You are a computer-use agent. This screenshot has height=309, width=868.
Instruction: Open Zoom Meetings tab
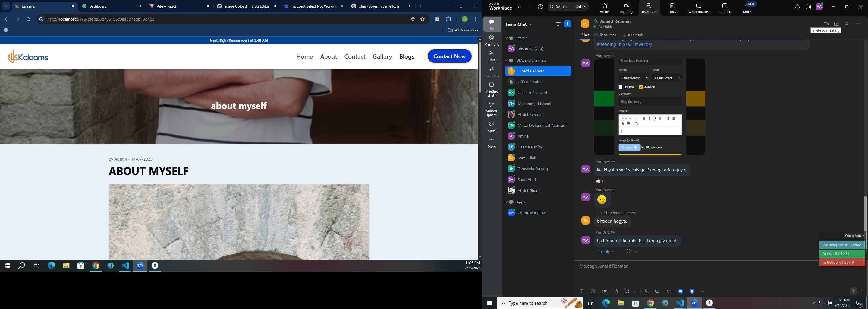[627, 8]
